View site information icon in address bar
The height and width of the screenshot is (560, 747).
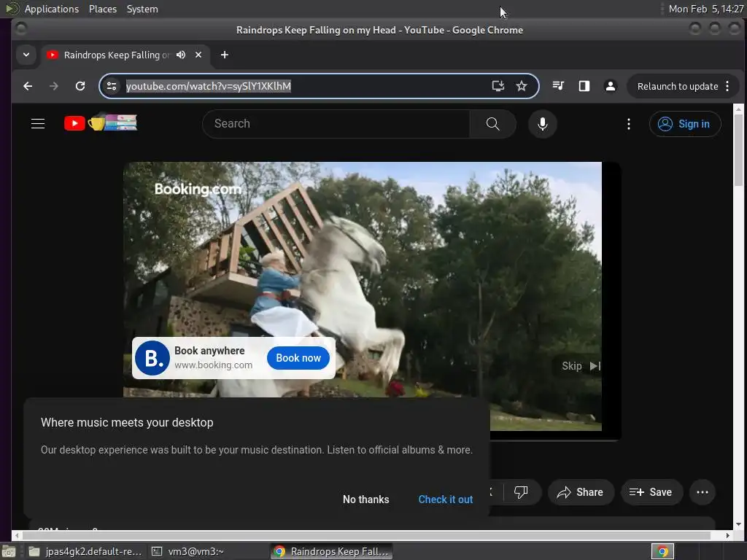(x=112, y=86)
